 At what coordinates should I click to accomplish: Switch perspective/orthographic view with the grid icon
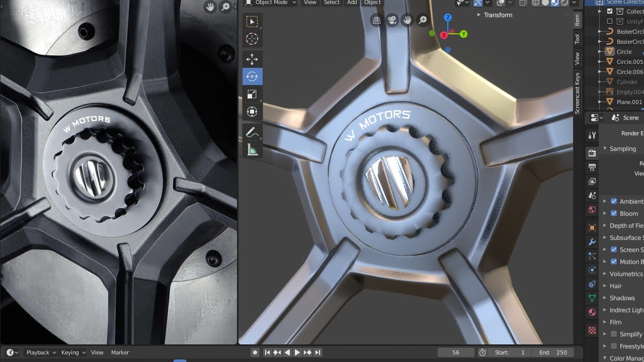(x=376, y=20)
